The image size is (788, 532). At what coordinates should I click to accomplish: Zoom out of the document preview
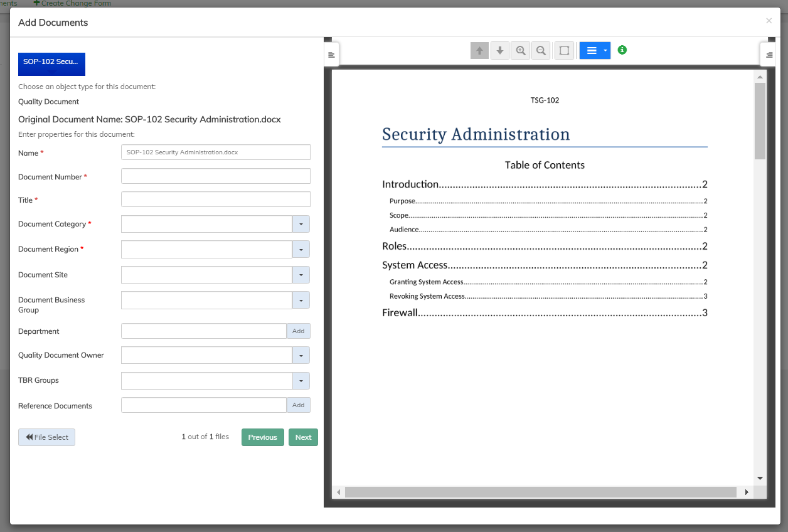[x=541, y=51]
